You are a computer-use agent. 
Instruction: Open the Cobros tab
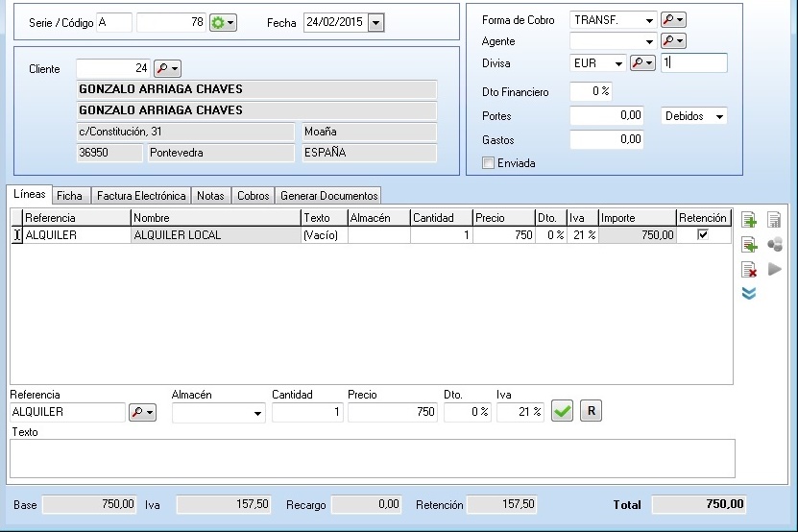pos(254,195)
